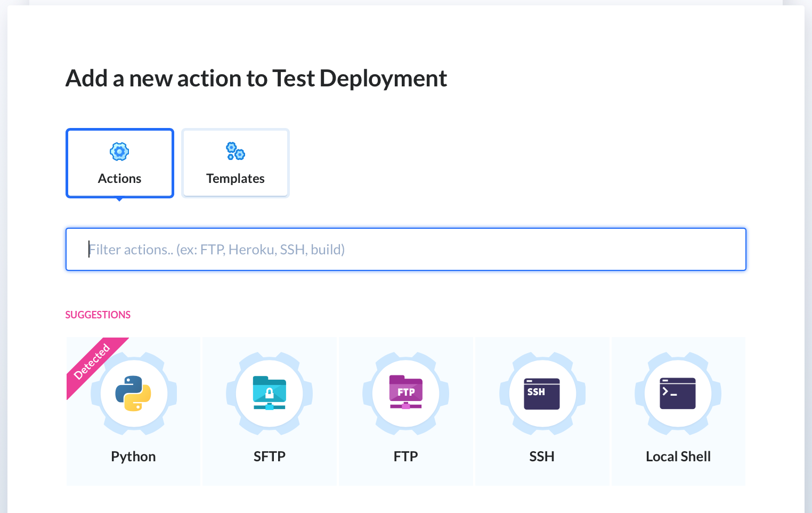The width and height of the screenshot is (812, 513).
Task: Choose the SFTP action icon
Action: pyautogui.click(x=270, y=394)
